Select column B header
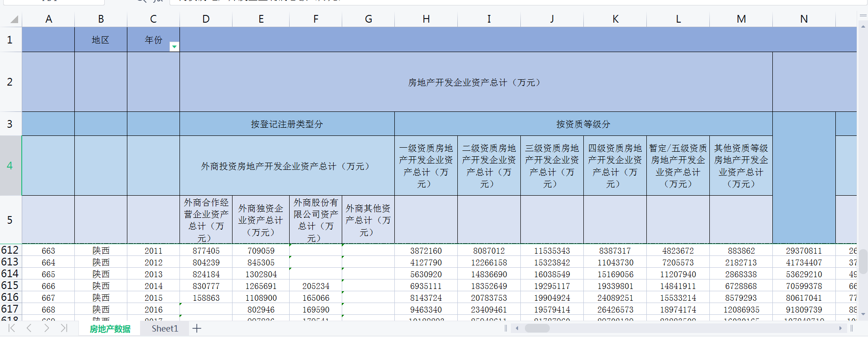The width and height of the screenshot is (868, 337). [101, 19]
